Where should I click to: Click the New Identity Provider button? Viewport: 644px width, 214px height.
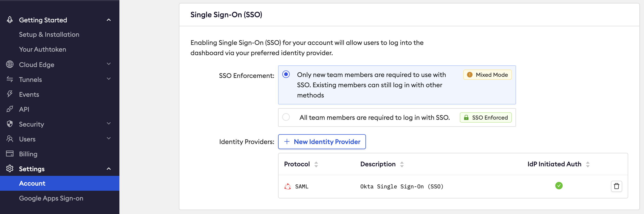point(322,142)
